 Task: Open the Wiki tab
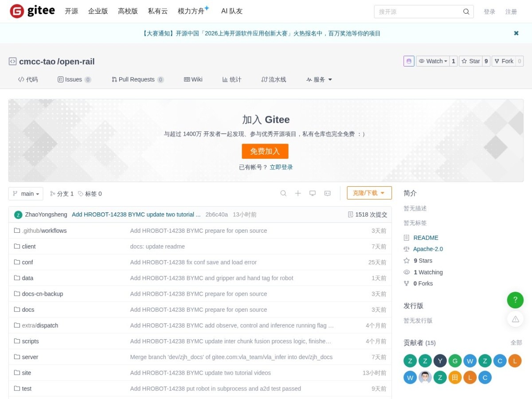[193, 79]
